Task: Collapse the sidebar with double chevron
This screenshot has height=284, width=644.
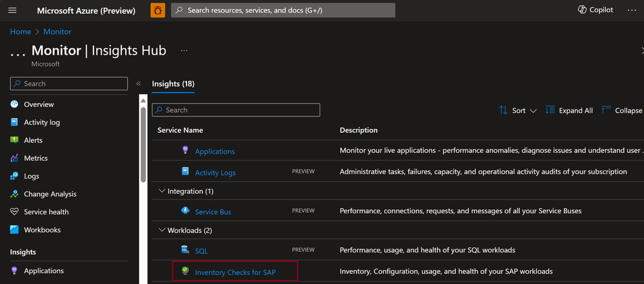Action: point(138,84)
